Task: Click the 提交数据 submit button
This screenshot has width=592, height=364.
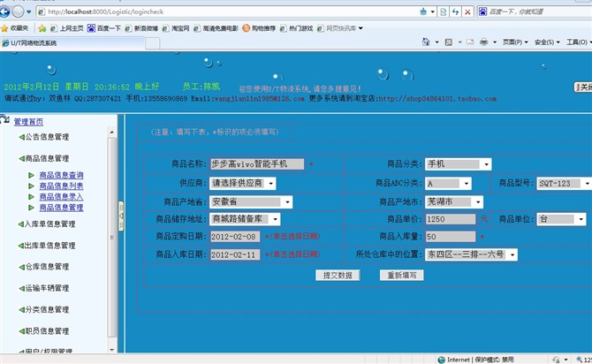Action: click(x=338, y=276)
